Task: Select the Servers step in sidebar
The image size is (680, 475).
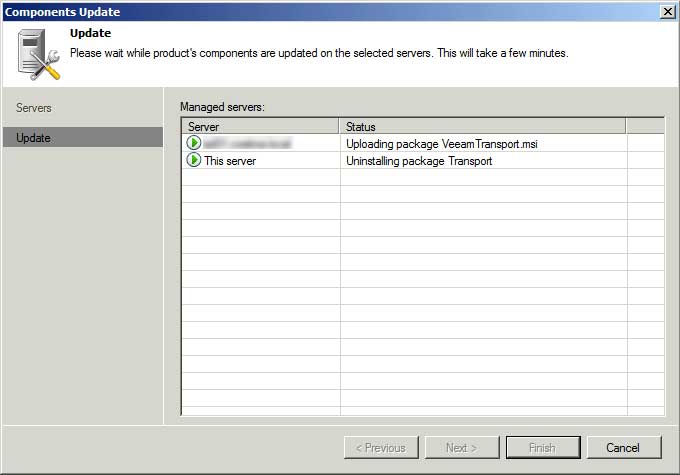Action: coord(34,108)
